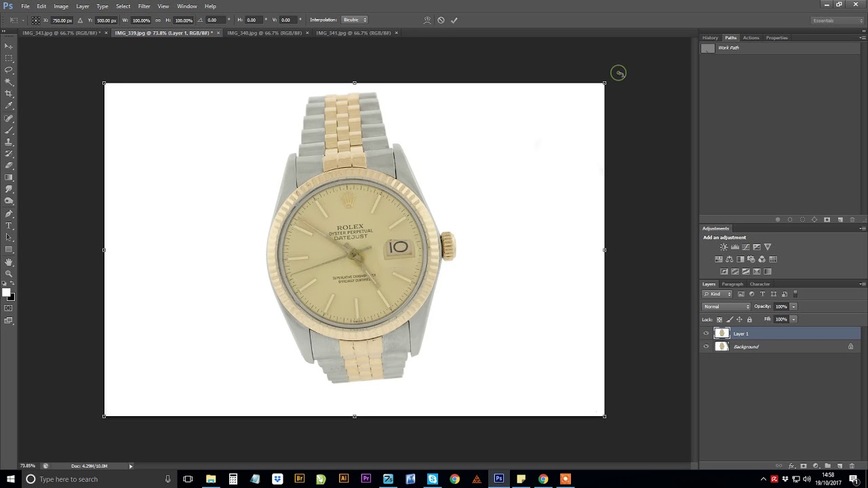Open the Fill slider dropdown
The height and width of the screenshot is (488, 868).
click(793, 319)
